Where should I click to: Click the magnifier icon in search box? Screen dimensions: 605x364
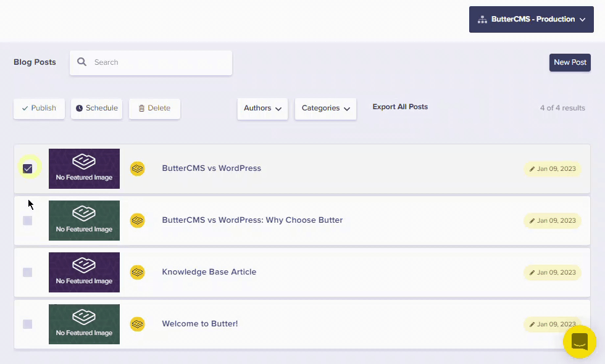[x=82, y=62]
